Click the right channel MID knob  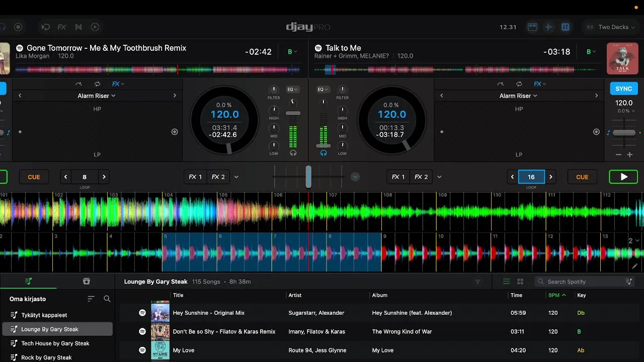tap(342, 128)
